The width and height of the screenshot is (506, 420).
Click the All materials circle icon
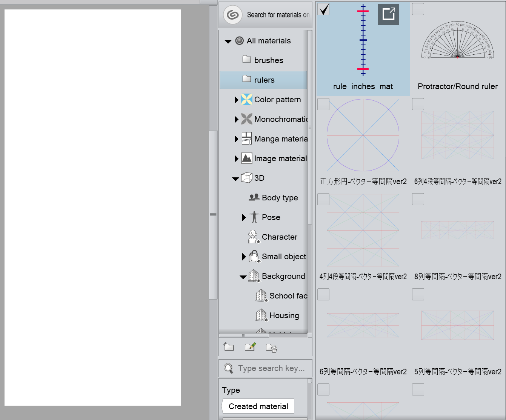(x=240, y=41)
